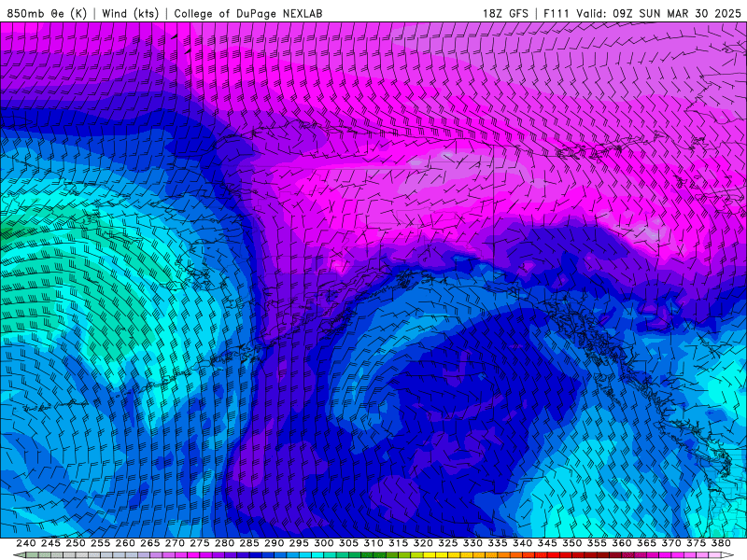Viewport: 747px width, 560px height.
Task: Click the 240 value on the color scale
Action: 26,543
